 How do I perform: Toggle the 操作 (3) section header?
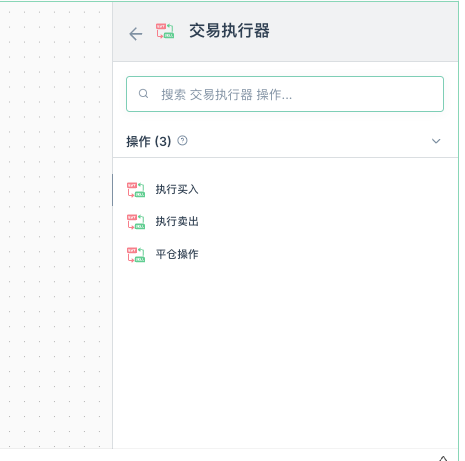(285, 141)
